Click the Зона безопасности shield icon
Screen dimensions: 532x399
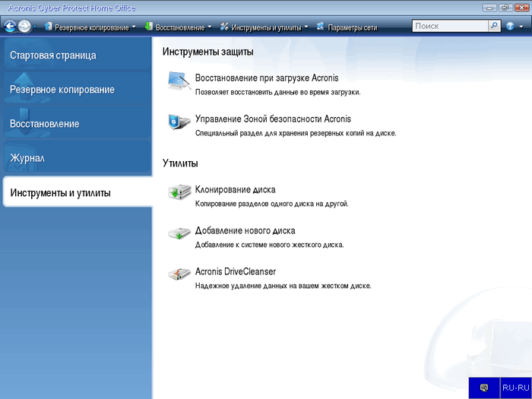point(179,122)
